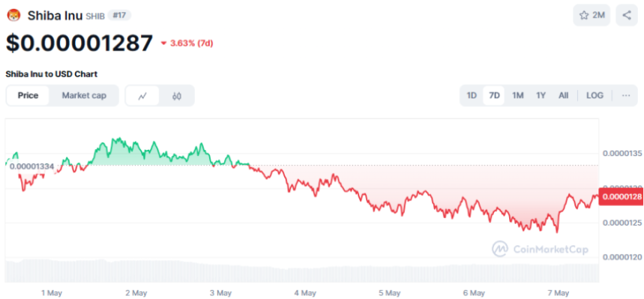Choose the 1M time range
Image resolution: width=644 pixels, height=299 pixels.
coord(517,95)
